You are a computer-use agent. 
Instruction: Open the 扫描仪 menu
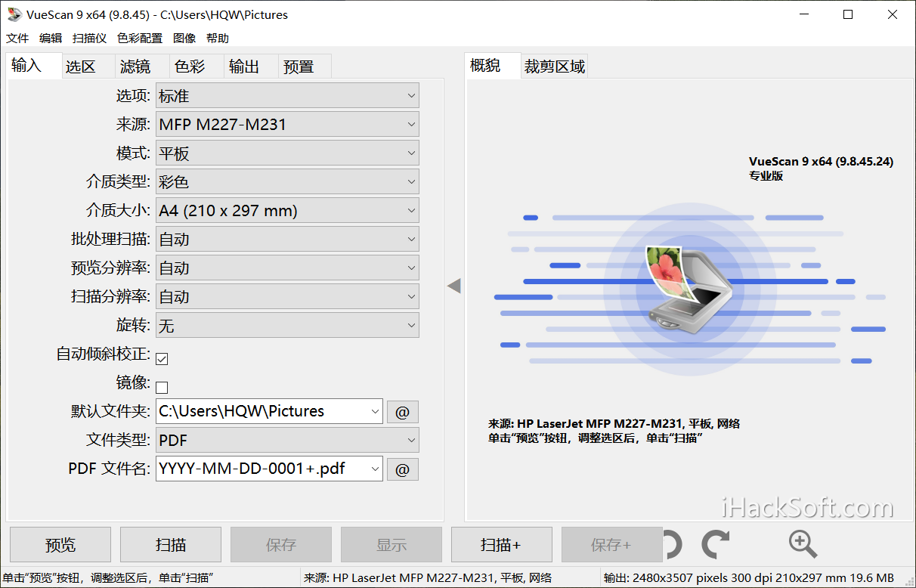[89, 39]
